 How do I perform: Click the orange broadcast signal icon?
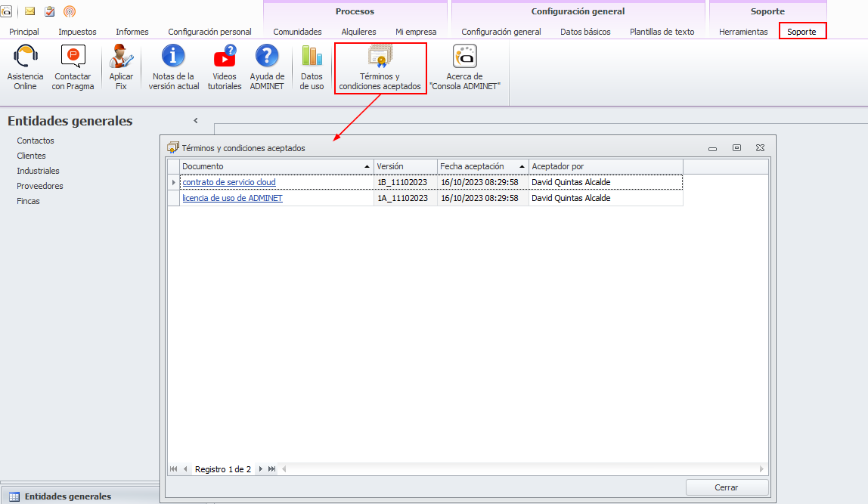pos(70,11)
